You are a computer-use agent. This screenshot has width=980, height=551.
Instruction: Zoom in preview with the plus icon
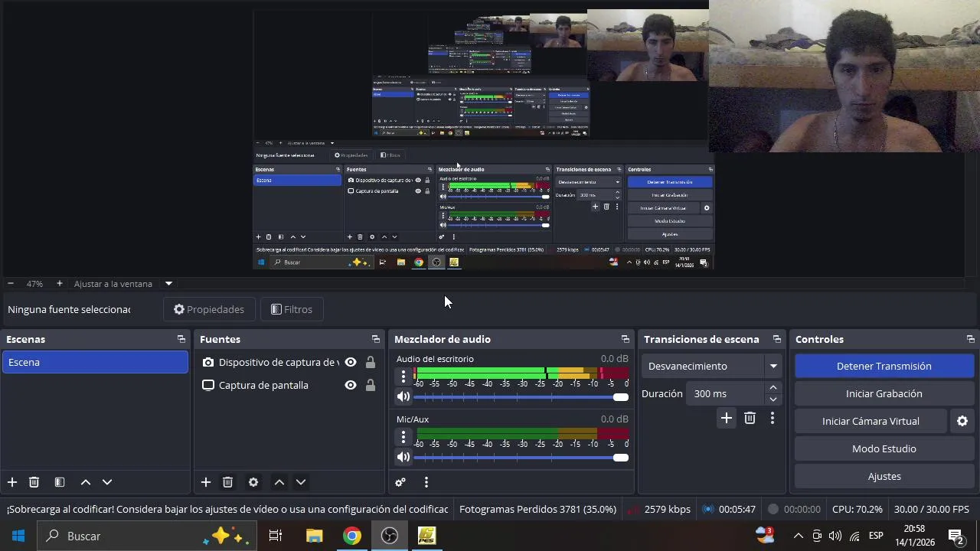click(x=59, y=284)
